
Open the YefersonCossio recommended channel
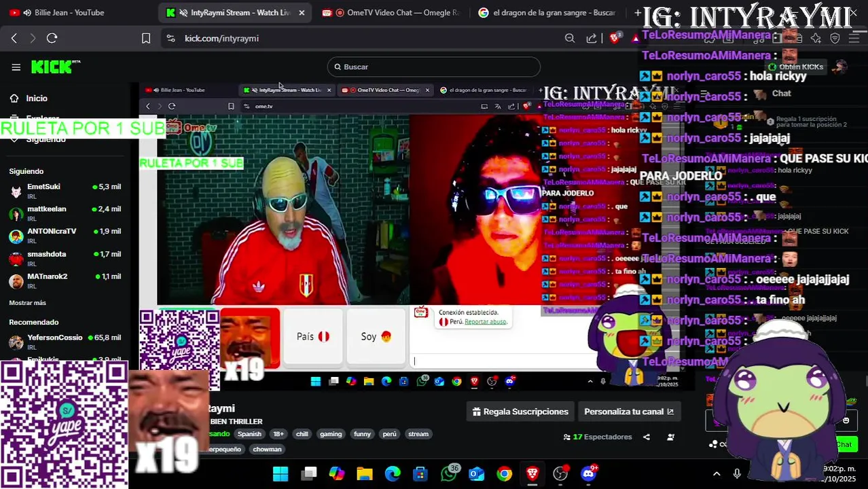tap(65, 342)
